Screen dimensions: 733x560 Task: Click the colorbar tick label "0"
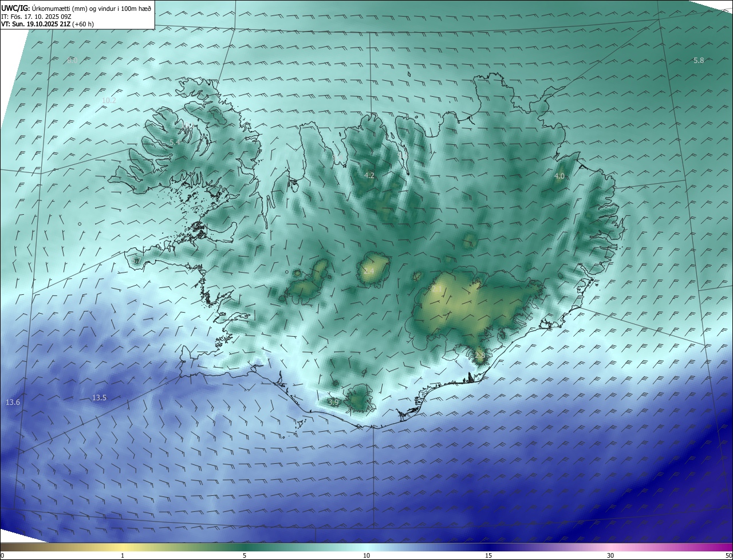2,555
